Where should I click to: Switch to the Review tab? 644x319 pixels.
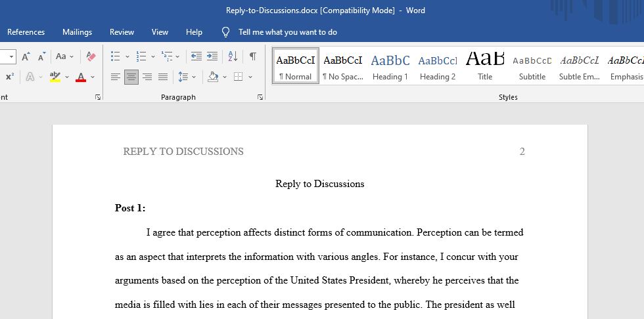(122, 32)
